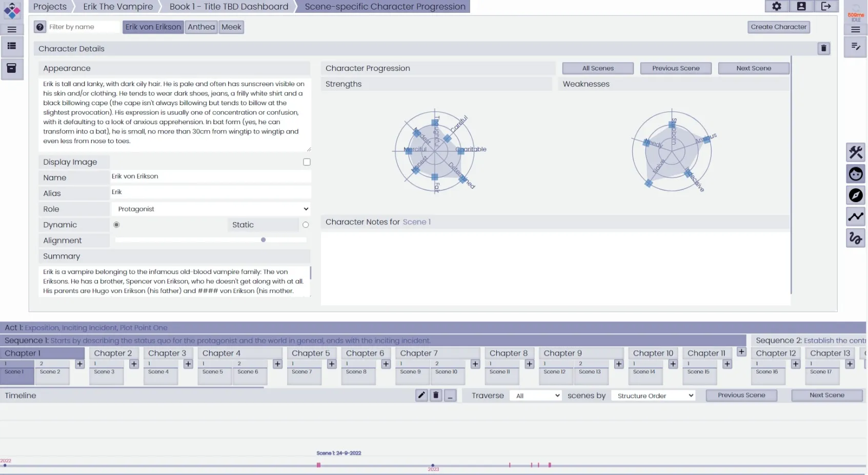This screenshot has height=475, width=868.
Task: Click the All Scenes button
Action: (x=597, y=68)
